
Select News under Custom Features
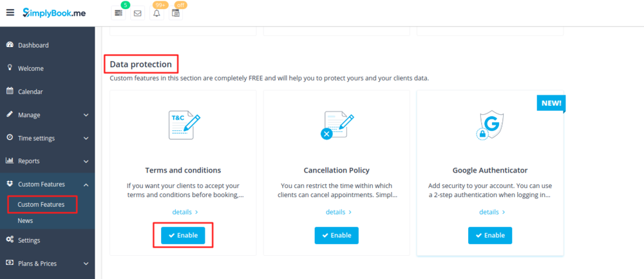(25, 220)
